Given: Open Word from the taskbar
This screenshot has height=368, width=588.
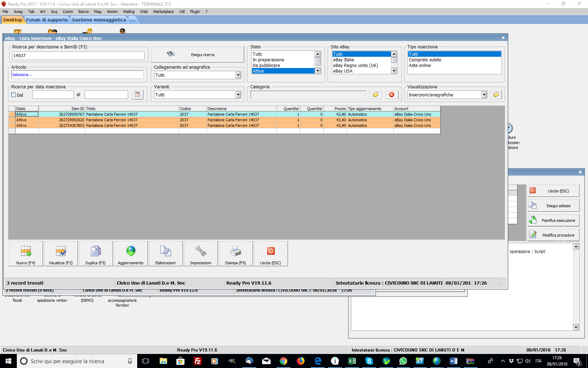Looking at the screenshot, I should [454, 361].
